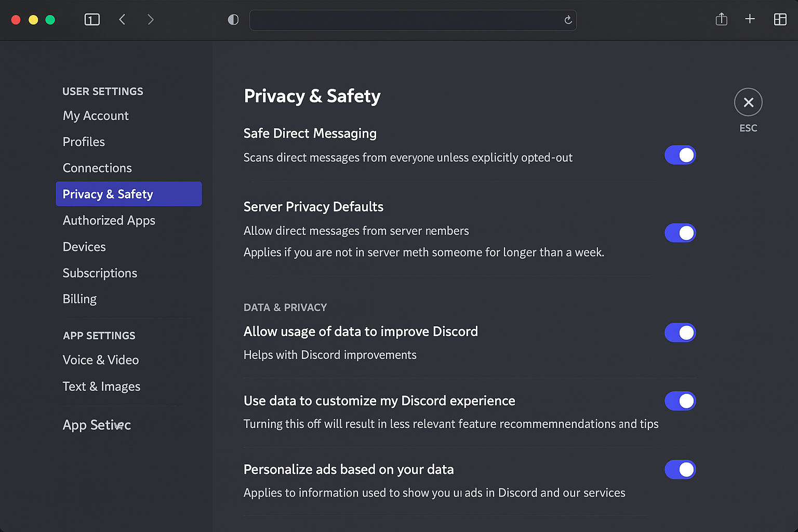Toggle off Safe Direct Messaging
The width and height of the screenshot is (798, 532).
(680, 155)
